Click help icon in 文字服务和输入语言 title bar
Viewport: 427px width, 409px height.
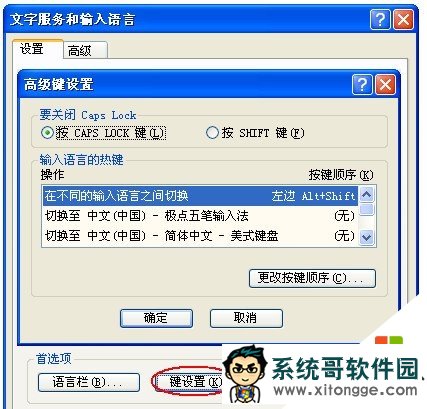coord(380,20)
